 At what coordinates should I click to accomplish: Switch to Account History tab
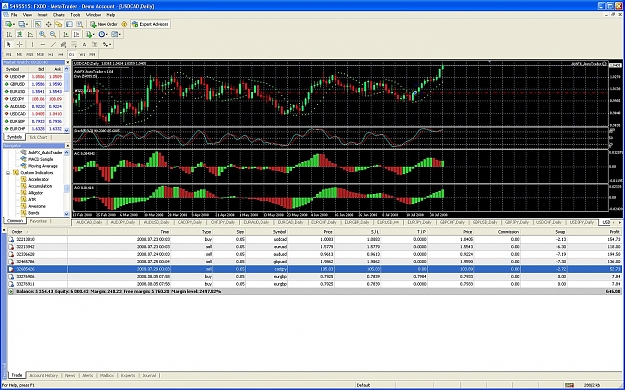point(43,376)
